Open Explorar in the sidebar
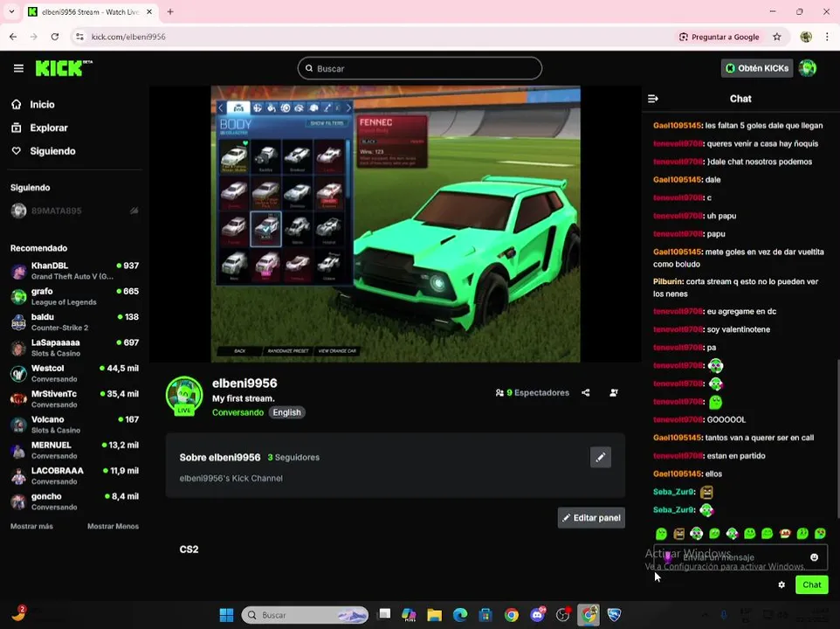This screenshot has width=840, height=629. [49, 128]
